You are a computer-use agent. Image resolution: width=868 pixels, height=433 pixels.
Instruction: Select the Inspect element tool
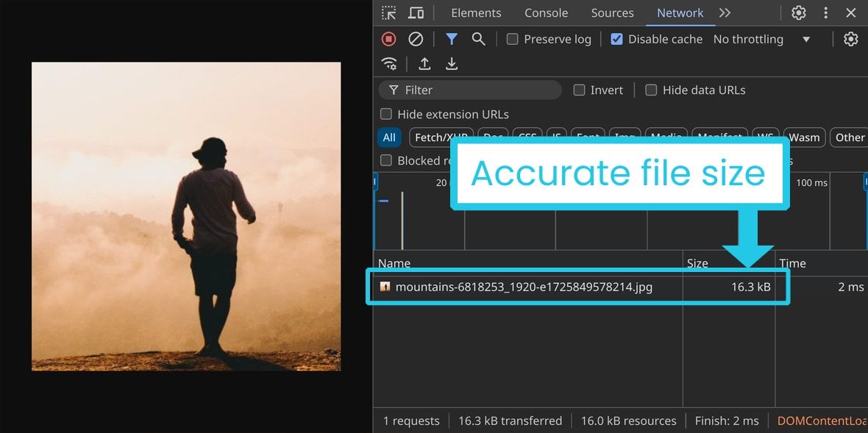[388, 12]
